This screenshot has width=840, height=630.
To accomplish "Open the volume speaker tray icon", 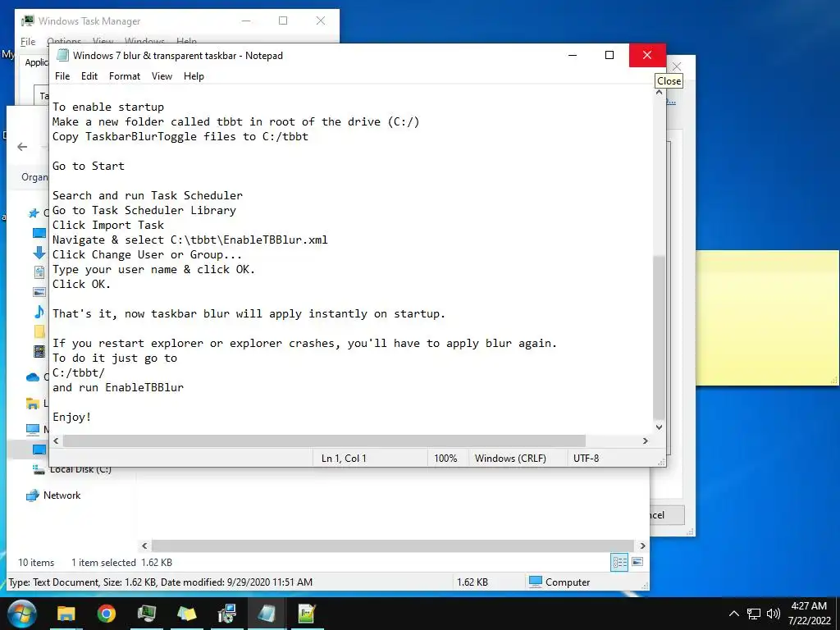I will point(773,614).
